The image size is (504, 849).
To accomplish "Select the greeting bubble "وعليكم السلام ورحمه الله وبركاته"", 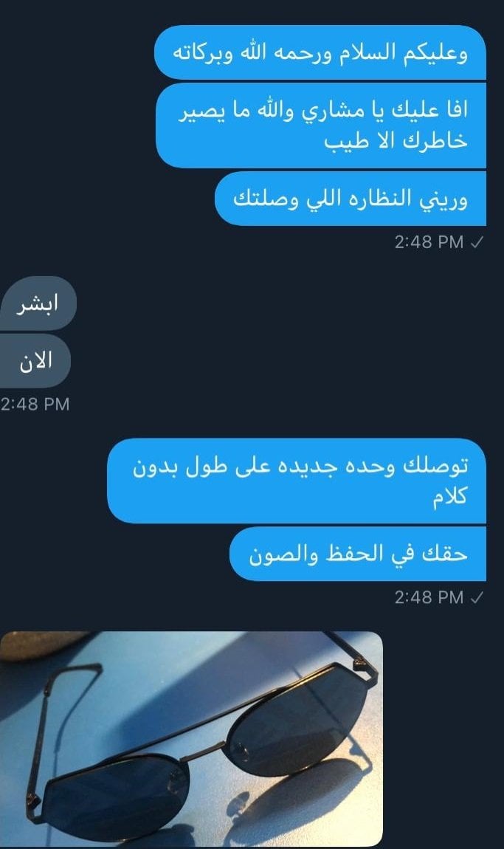I will click(x=320, y=53).
